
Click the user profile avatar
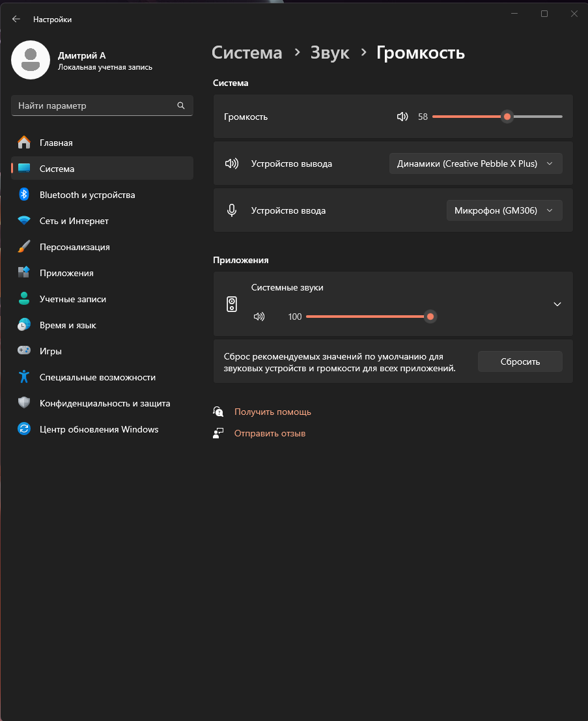point(31,60)
